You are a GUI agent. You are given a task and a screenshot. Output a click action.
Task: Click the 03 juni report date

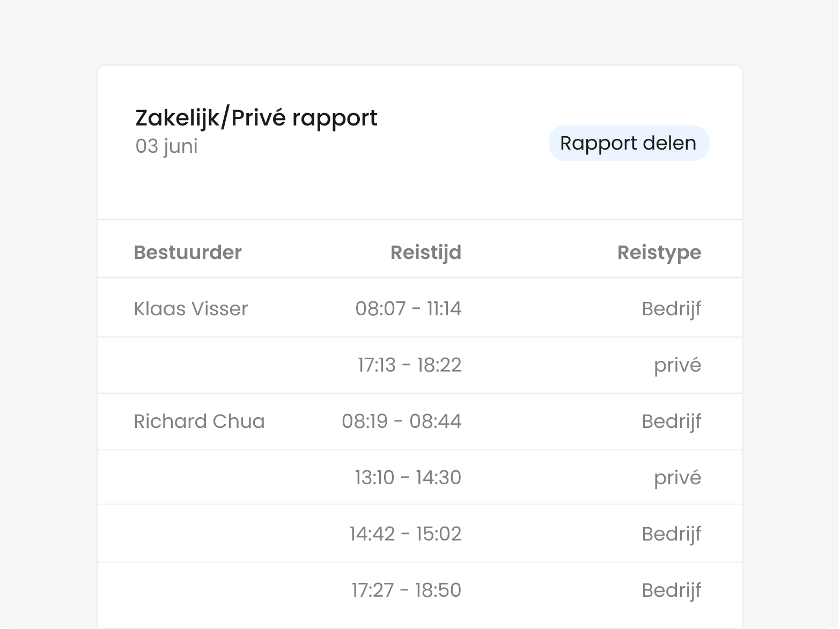pos(166,146)
